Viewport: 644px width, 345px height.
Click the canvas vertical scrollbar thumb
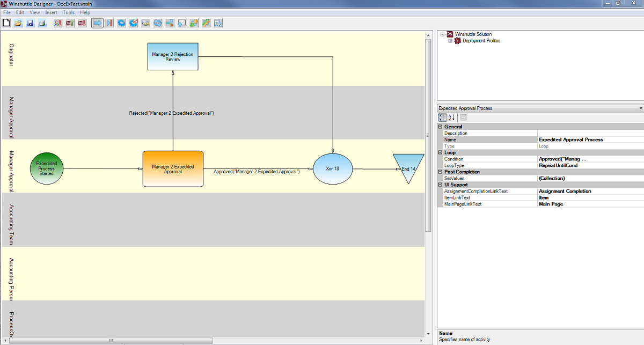(x=428, y=134)
